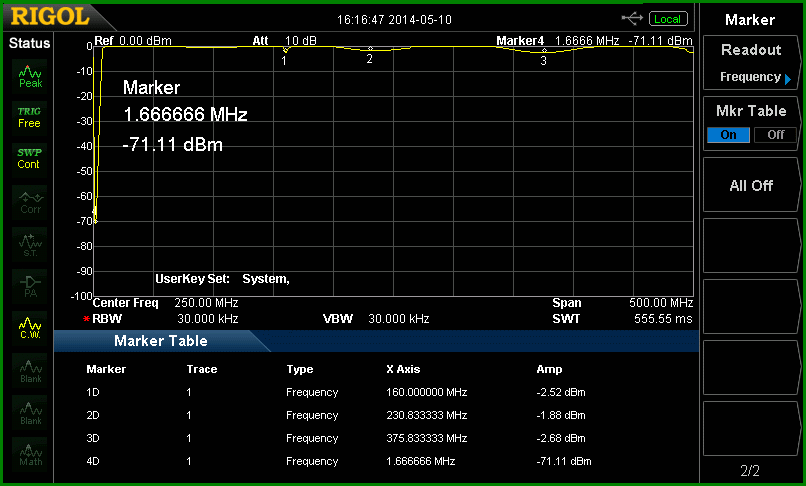Click the All Off softkey
Image resolution: width=806 pixels, height=486 pixels.
[750, 186]
